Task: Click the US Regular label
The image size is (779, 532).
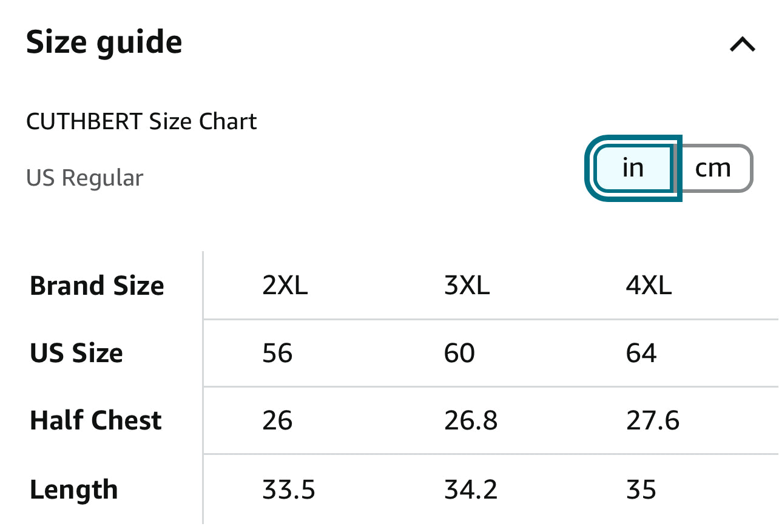Action: pyautogui.click(x=85, y=178)
